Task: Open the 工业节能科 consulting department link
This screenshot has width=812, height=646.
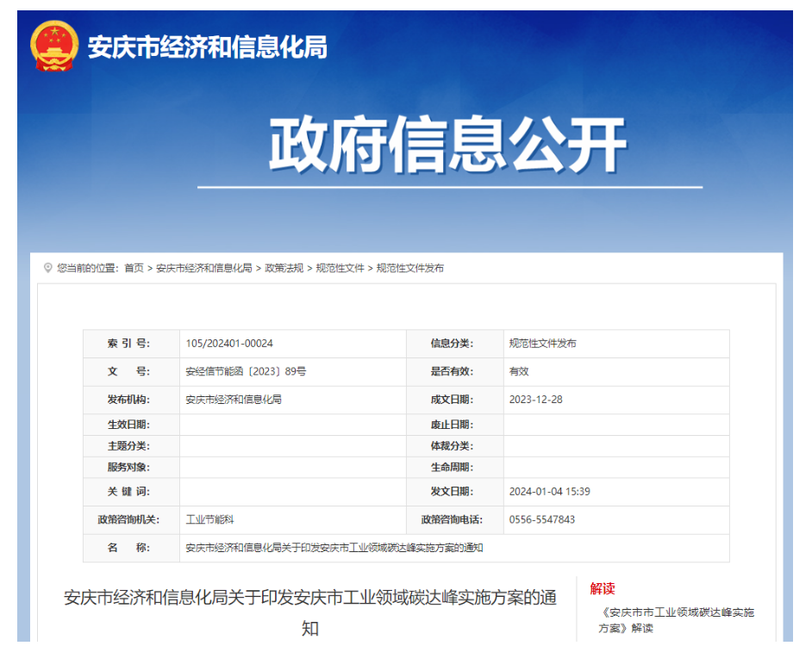Action: pos(209,520)
